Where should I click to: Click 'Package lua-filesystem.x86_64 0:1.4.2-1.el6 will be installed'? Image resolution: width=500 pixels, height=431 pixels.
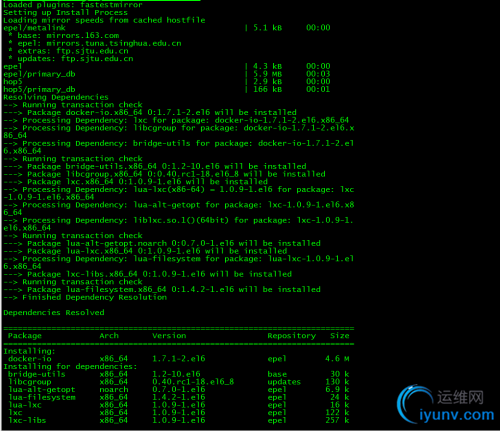(x=174, y=289)
